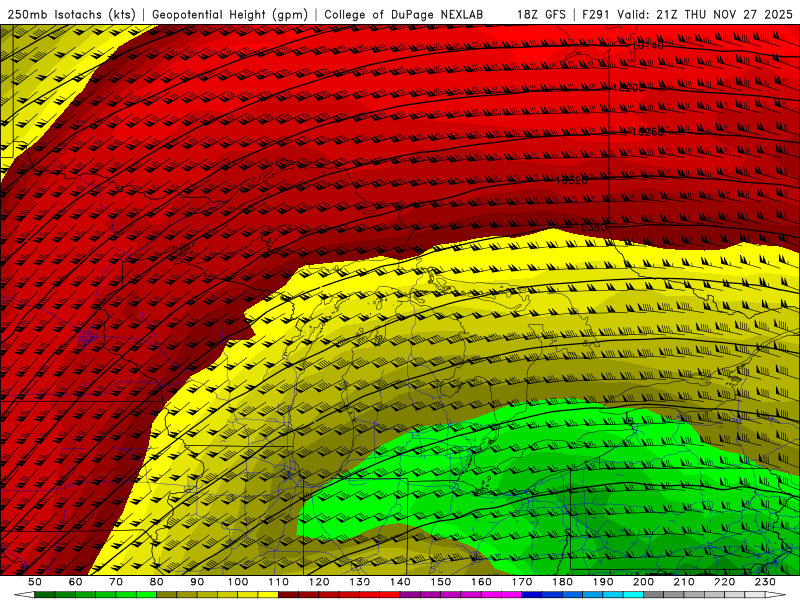Pick the bright red swatch just before 140
This screenshot has width=800, height=600.
pos(390,594)
